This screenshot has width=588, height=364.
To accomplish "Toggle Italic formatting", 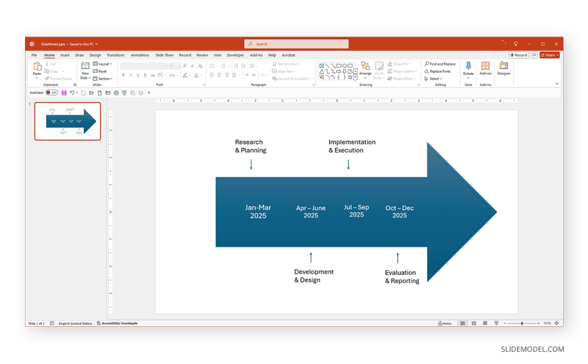I will [130, 75].
